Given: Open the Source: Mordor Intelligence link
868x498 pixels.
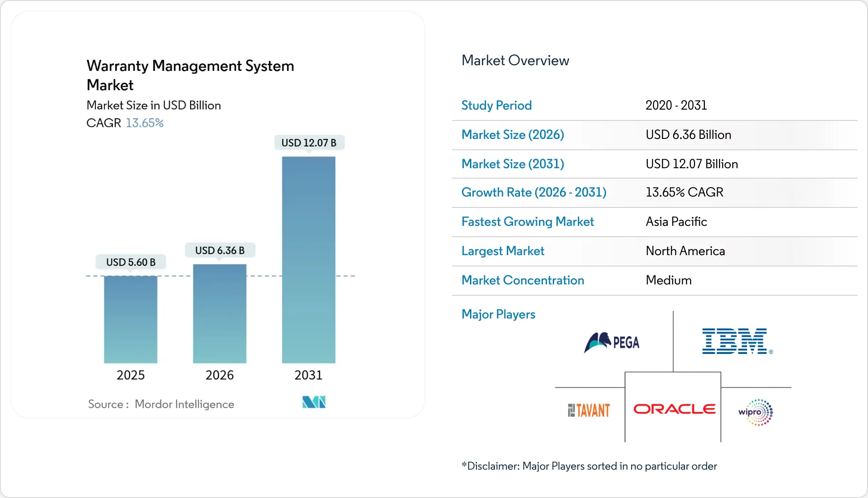Looking at the screenshot, I should pos(161,404).
